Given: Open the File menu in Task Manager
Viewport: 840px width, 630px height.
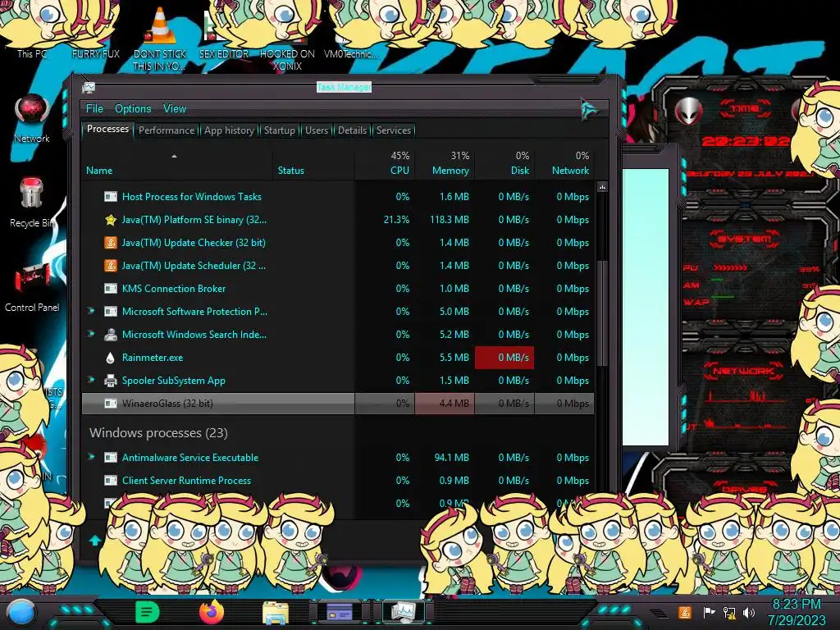Looking at the screenshot, I should coord(94,109).
